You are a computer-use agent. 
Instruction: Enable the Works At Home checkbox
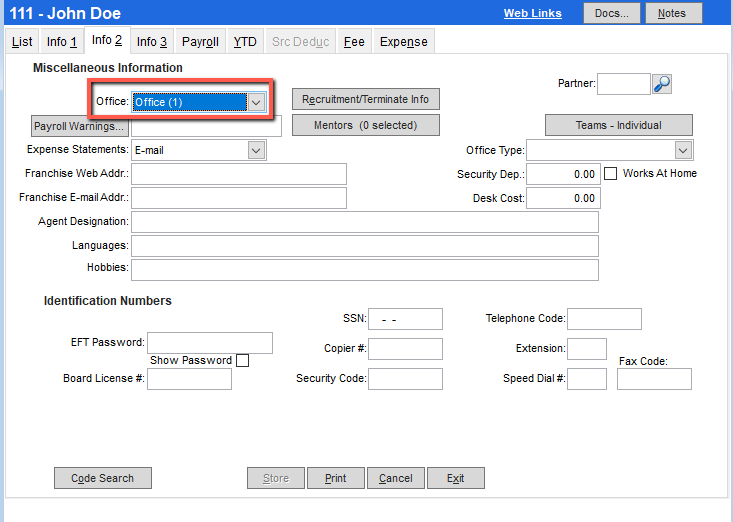[x=611, y=173]
